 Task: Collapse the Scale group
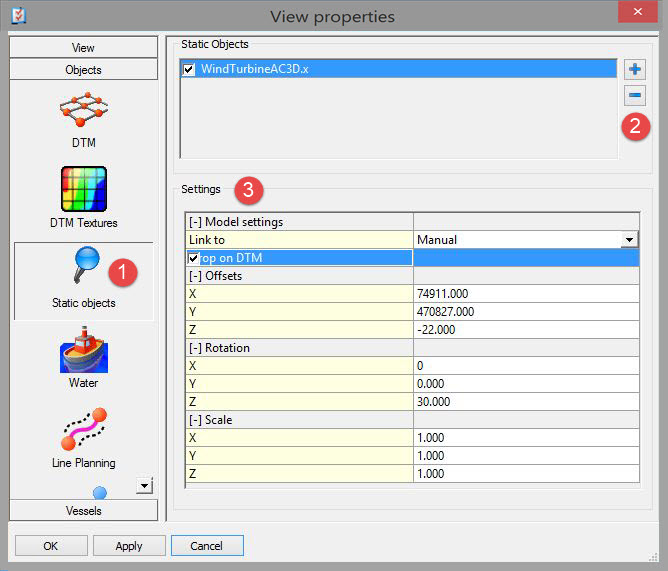pos(195,420)
